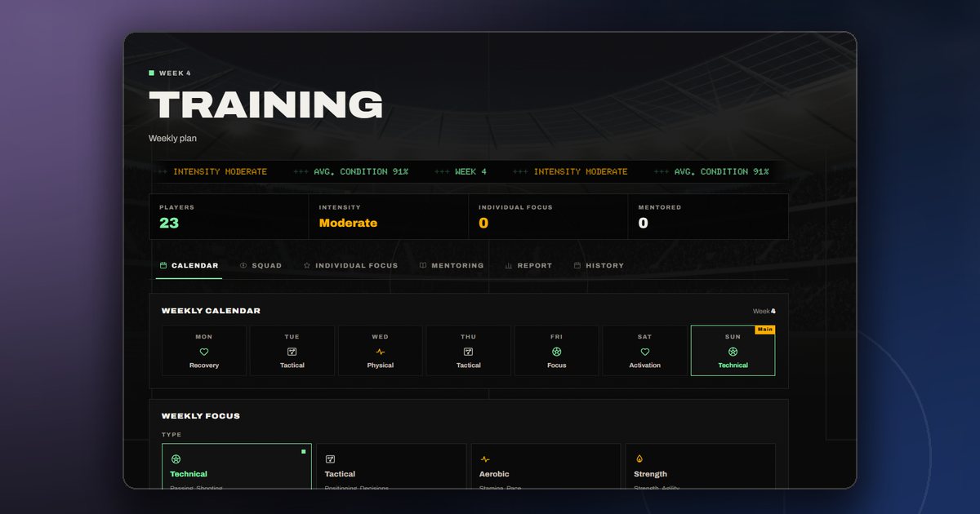Screen dimensions: 980x514
Task: Click the ball icon on Friday Focus
Action: [x=557, y=352]
